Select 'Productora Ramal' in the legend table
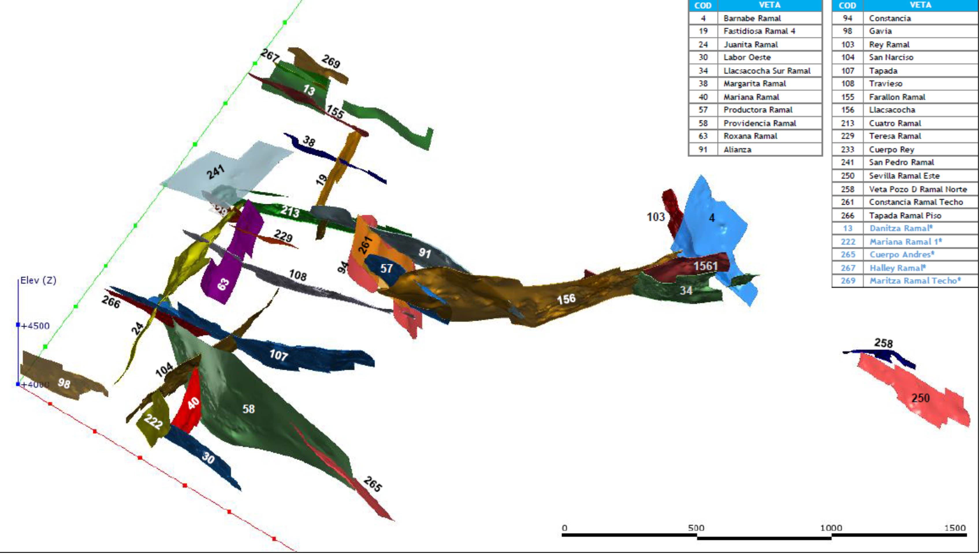 pyautogui.click(x=770, y=110)
